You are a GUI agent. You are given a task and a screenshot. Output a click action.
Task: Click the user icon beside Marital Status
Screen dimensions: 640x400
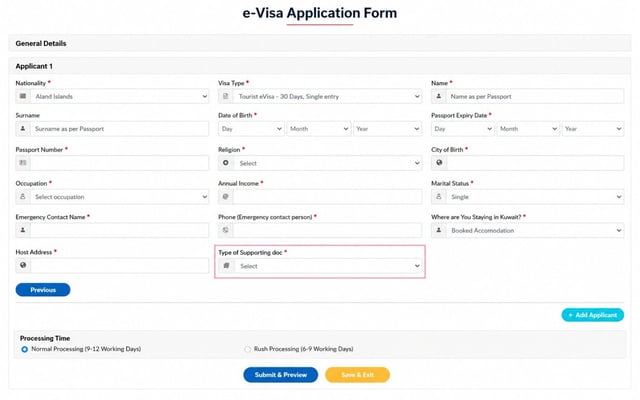[439, 197]
